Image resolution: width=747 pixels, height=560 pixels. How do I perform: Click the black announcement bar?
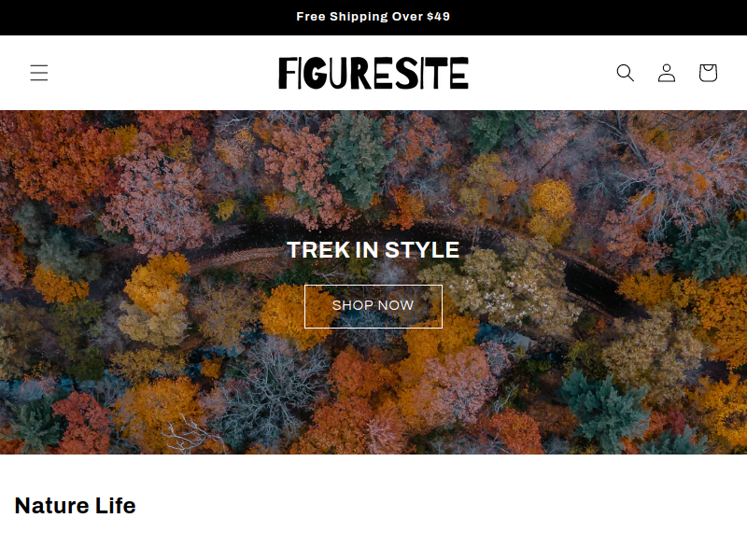[373, 17]
